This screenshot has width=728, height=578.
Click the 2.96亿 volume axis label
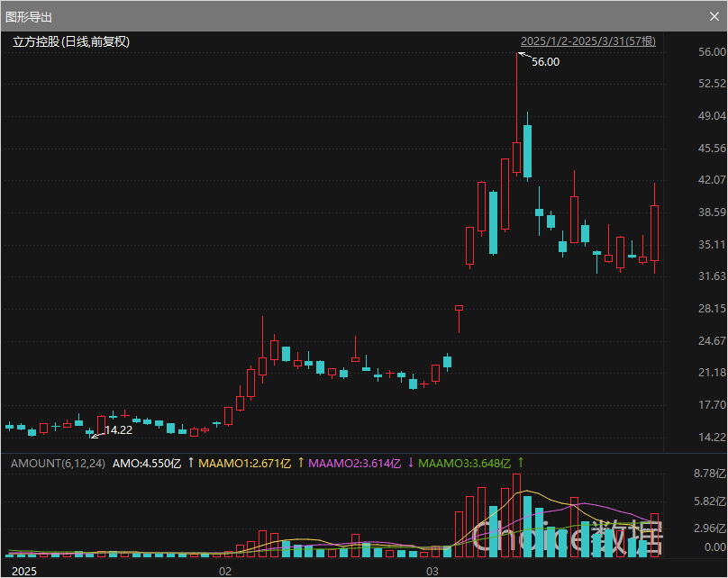coord(710,528)
